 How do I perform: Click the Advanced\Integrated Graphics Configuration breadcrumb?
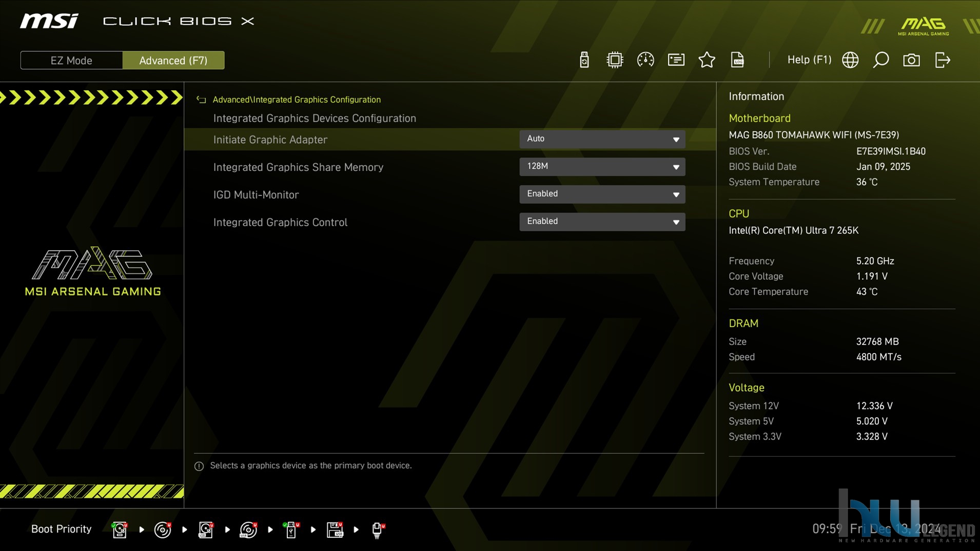pyautogui.click(x=297, y=100)
